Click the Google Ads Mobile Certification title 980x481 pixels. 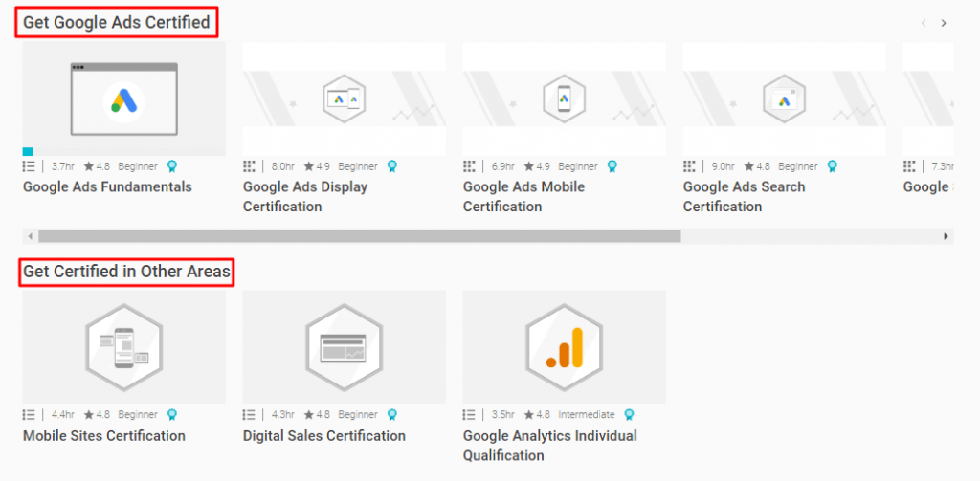click(523, 197)
